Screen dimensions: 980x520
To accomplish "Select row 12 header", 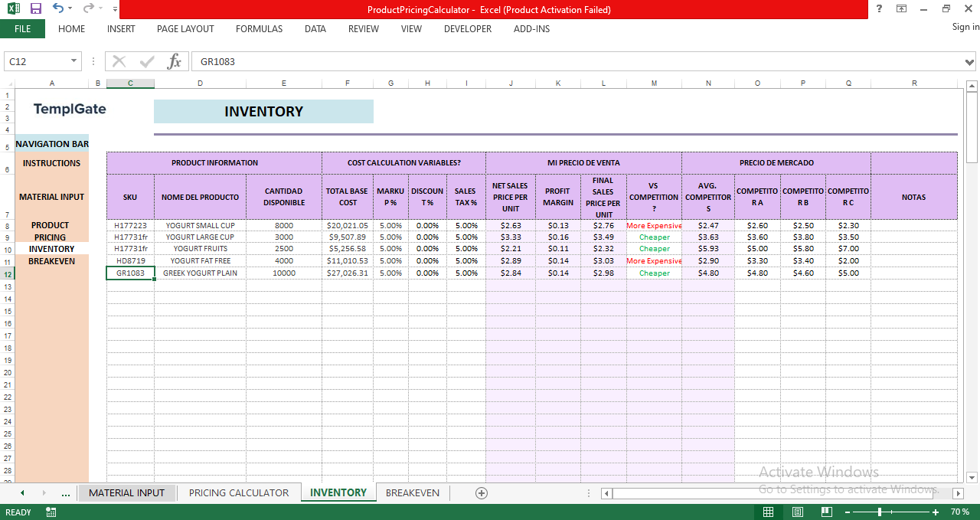I will (x=7, y=273).
